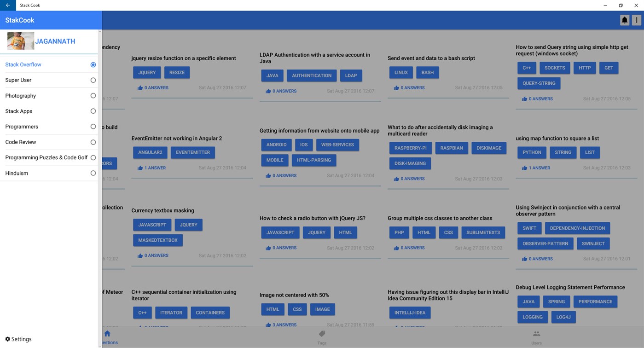Viewport: 644px width, 348px height.
Task: Click the SUBLIMETEXT3 tag button
Action: (483, 233)
